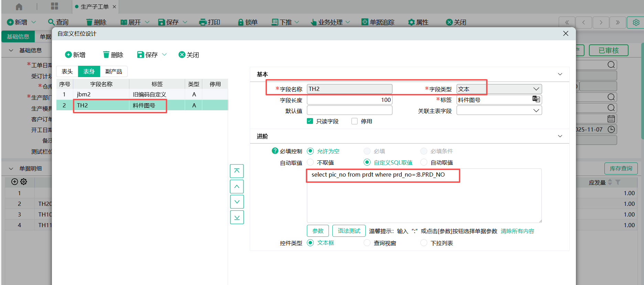Click the 清除所有内容 link
This screenshot has height=285, width=644.
517,231
